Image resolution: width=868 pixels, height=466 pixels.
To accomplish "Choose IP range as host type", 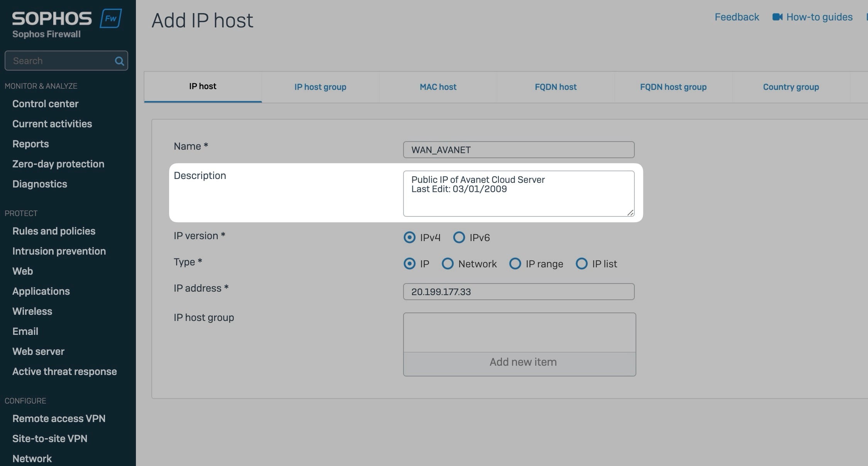I will click(515, 264).
